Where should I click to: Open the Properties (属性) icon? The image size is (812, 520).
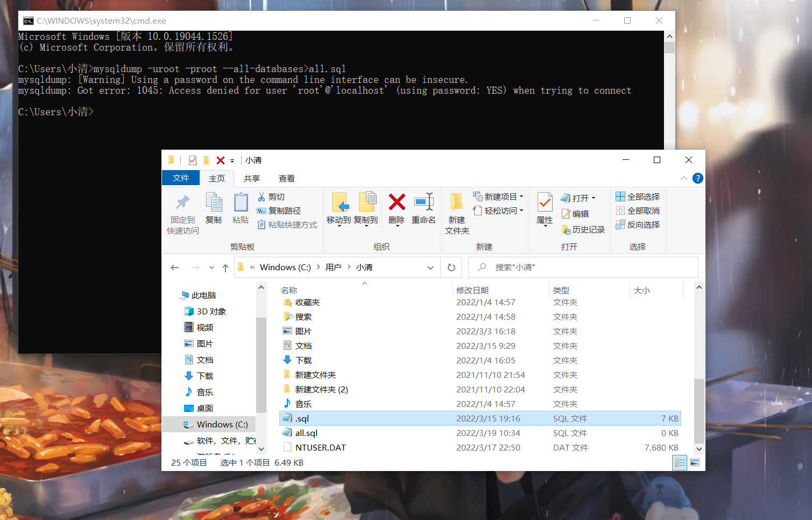[x=545, y=202]
